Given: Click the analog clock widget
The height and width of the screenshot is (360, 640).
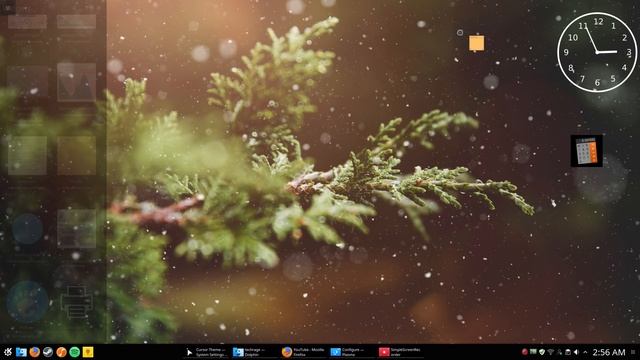Looking at the screenshot, I should [597, 52].
